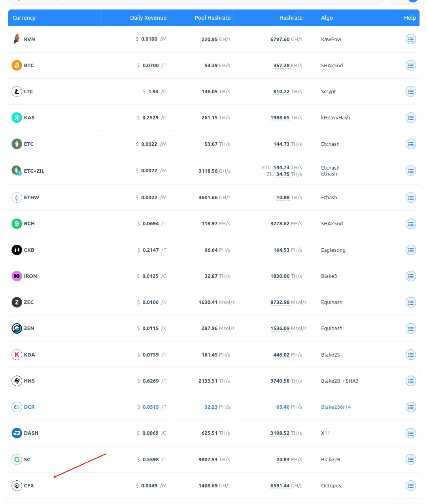The image size is (427, 504).
Task: Click the 6797.60 GH/s RVN hashrate value
Action: coord(286,40)
